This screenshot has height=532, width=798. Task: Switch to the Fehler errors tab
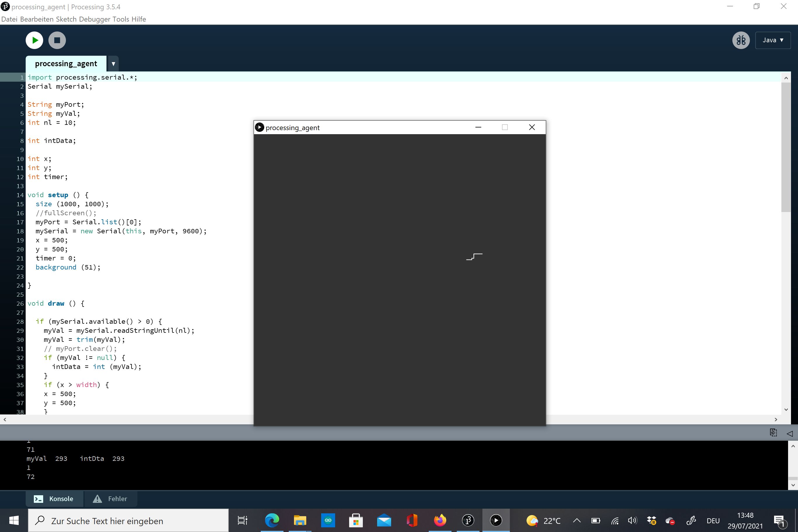pyautogui.click(x=111, y=498)
